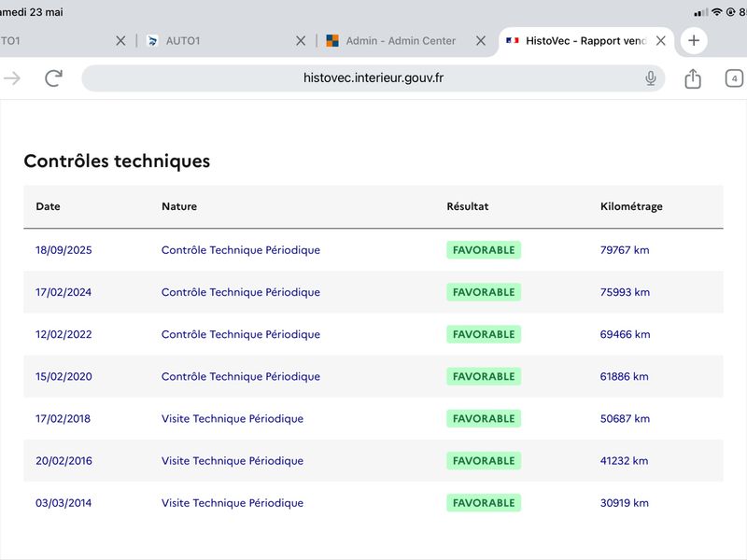
Task: Close the HistoVec tab
Action: 661,41
